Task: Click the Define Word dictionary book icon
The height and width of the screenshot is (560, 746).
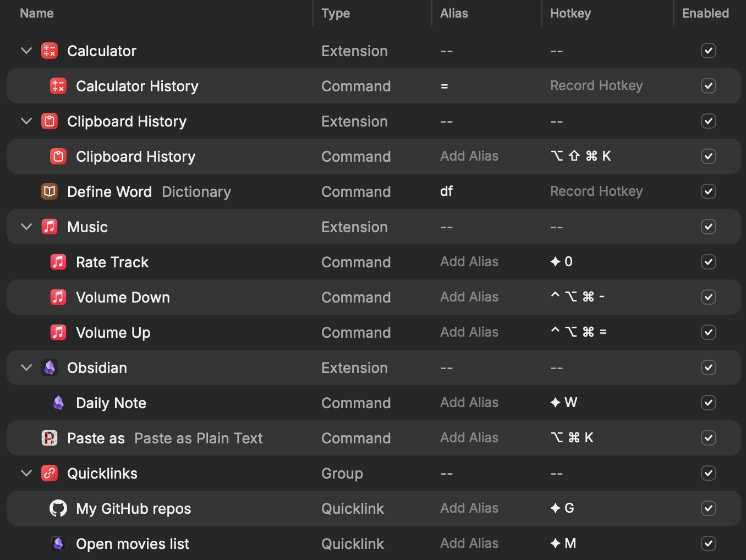Action: 50,191
